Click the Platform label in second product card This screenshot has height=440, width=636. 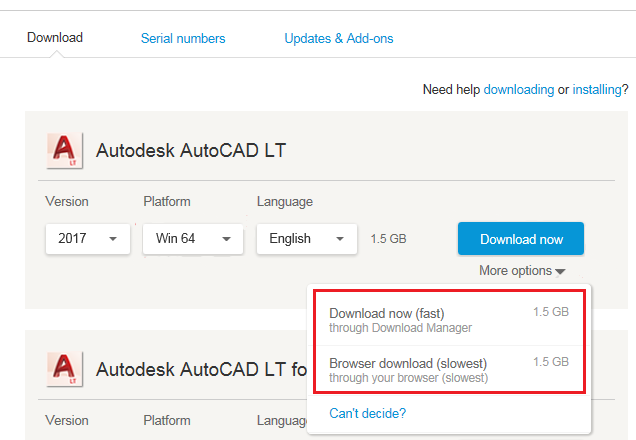[x=167, y=421]
